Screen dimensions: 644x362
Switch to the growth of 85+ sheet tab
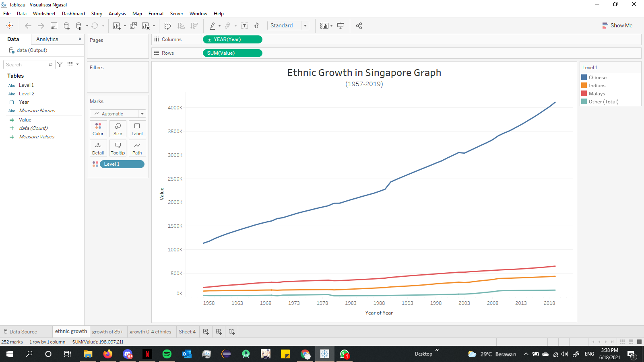coord(107,332)
